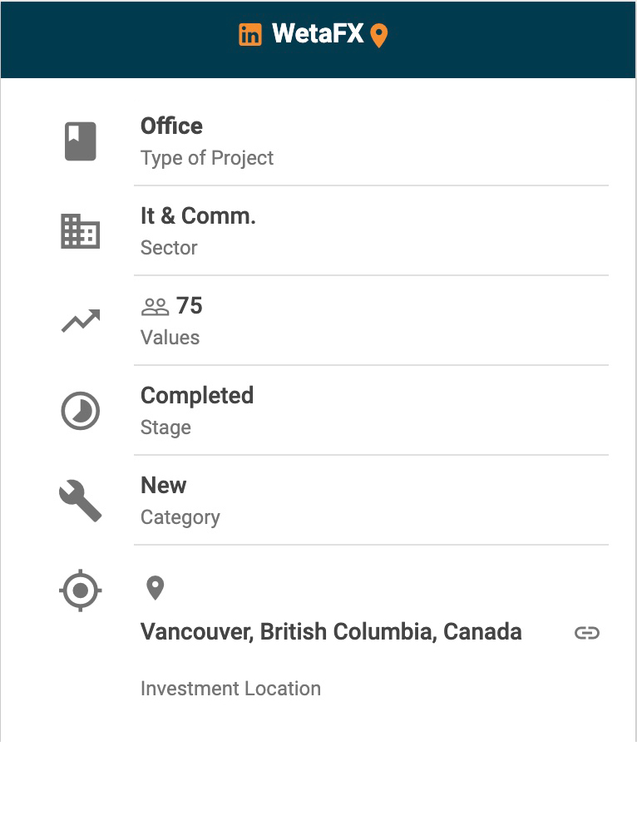
Task: Select the It & Comm. sector entry
Action: [x=198, y=216]
